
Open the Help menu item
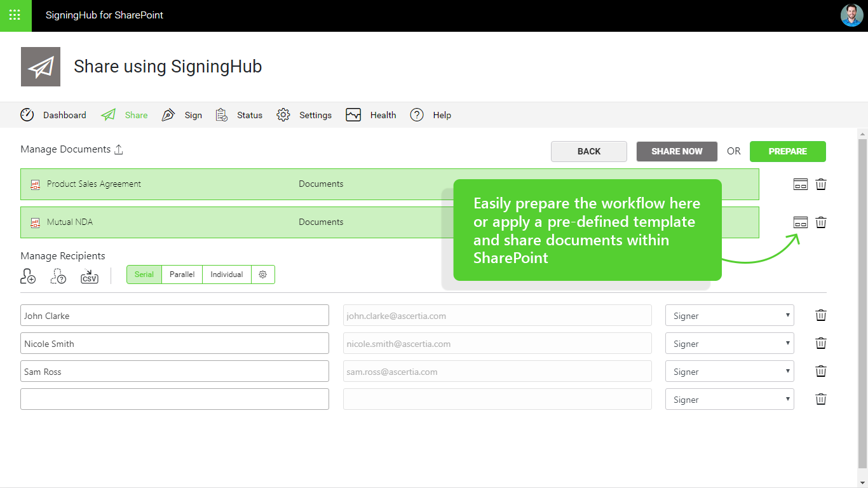pyautogui.click(x=442, y=115)
